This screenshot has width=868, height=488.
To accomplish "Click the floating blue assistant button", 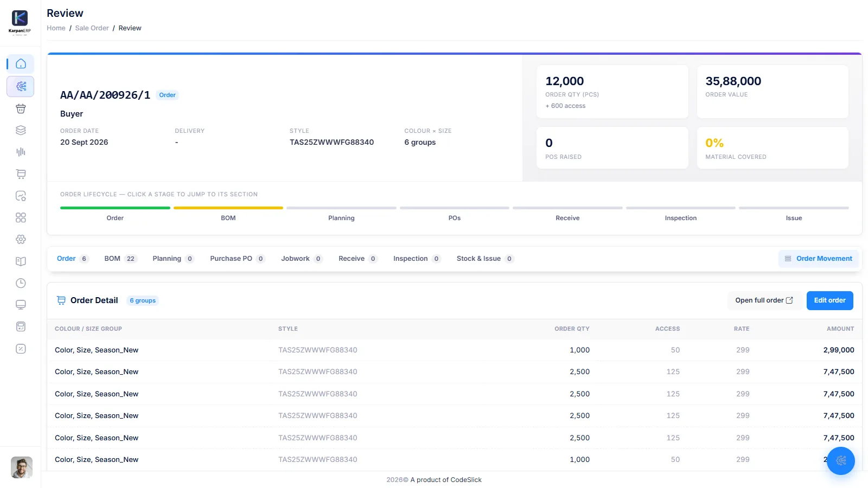I will (x=841, y=460).
